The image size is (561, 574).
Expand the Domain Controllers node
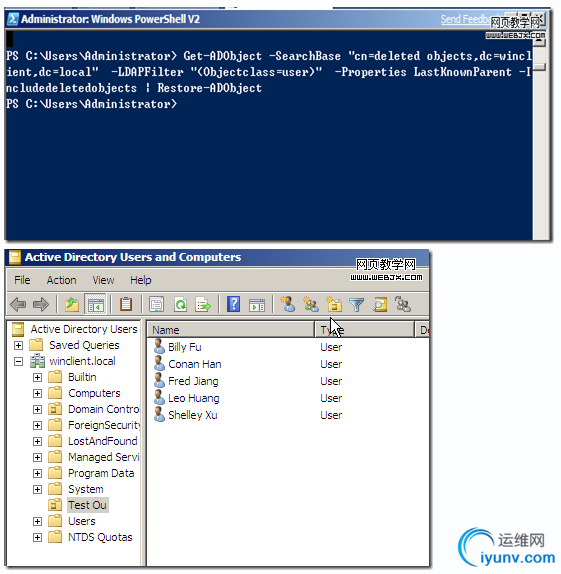coord(37,409)
